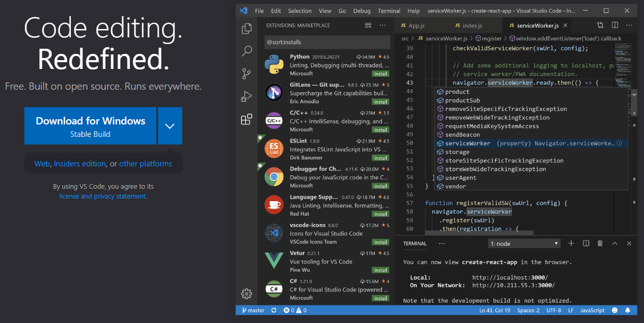Click the Python extension icon
This screenshot has width=644, height=323.
pyautogui.click(x=274, y=65)
